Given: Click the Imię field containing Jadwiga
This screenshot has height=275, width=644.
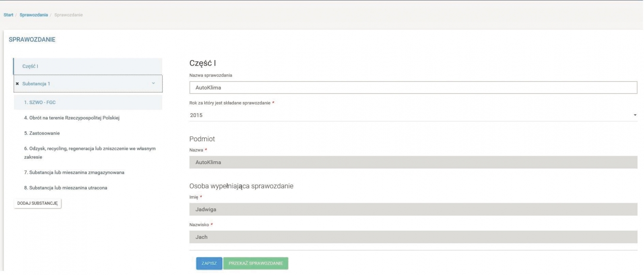Looking at the screenshot, I should pyautogui.click(x=413, y=210).
